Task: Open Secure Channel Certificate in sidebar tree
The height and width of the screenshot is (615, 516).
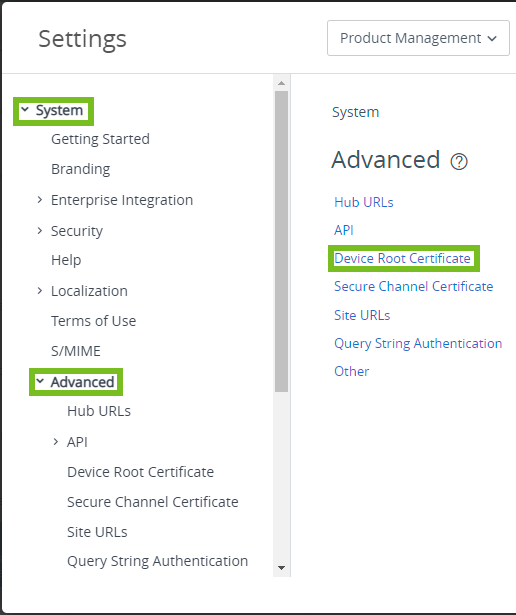Action: click(153, 502)
